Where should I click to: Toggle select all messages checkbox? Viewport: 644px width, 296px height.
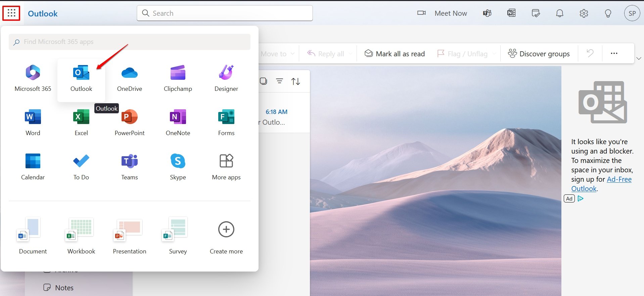click(x=264, y=81)
